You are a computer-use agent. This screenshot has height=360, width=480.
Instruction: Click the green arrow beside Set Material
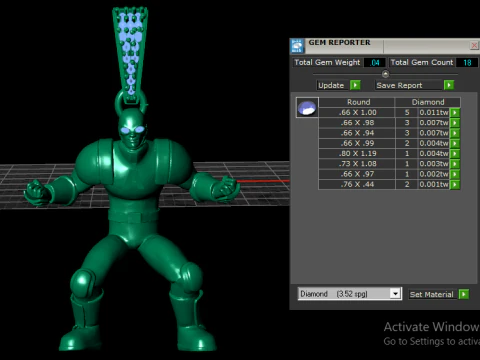point(464,294)
